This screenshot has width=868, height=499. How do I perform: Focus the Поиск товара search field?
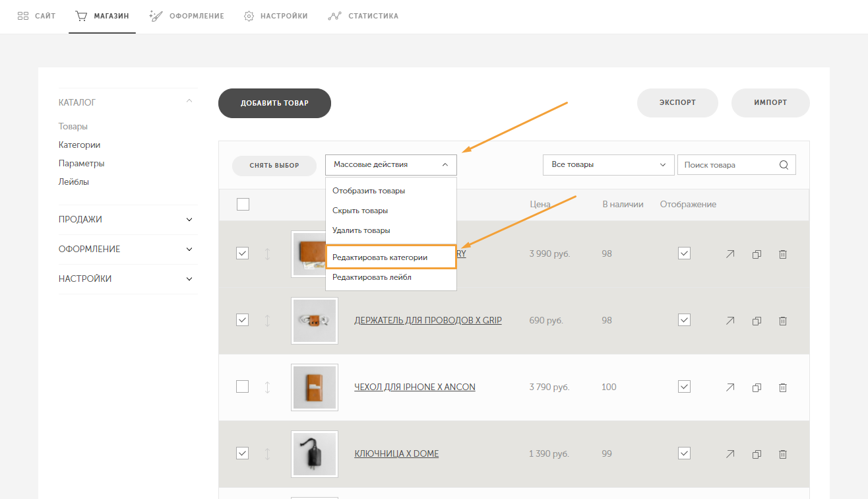729,165
